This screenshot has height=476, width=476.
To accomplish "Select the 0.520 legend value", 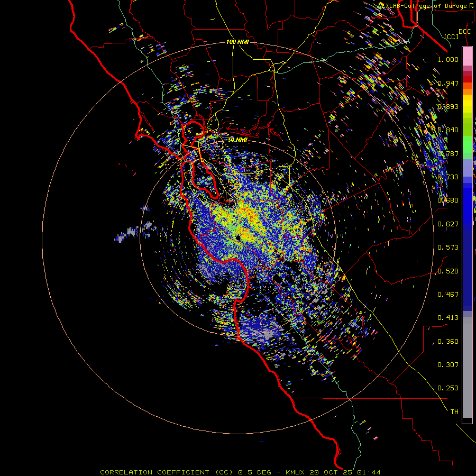I will (448, 271).
